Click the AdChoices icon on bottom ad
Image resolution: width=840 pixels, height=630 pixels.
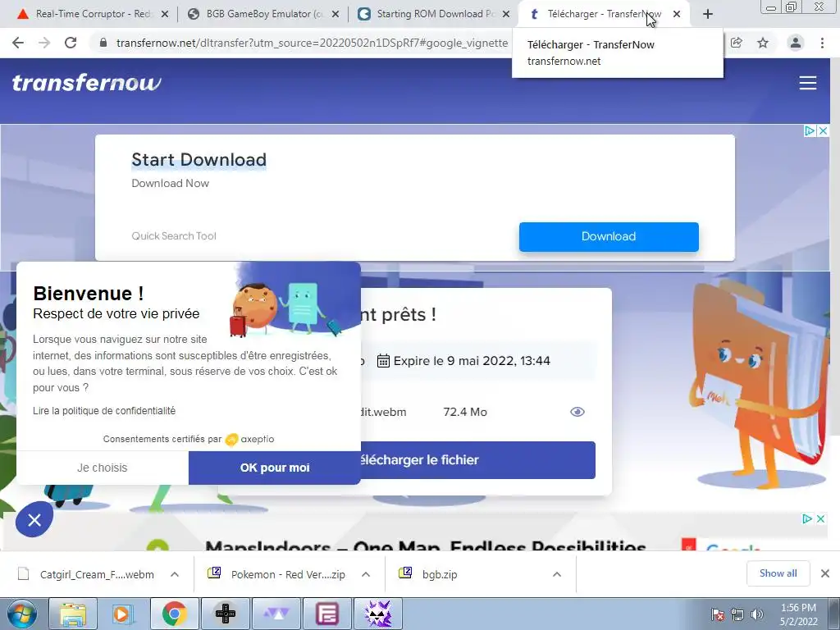pyautogui.click(x=807, y=518)
